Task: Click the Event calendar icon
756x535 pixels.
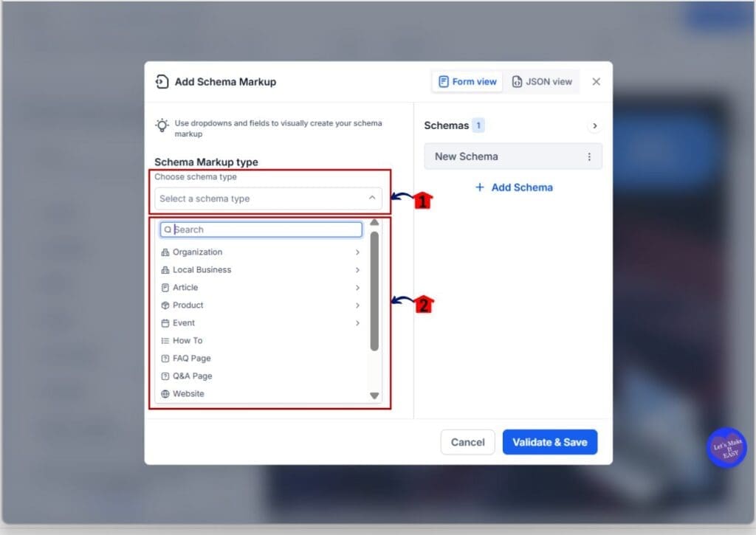Action: pos(164,322)
